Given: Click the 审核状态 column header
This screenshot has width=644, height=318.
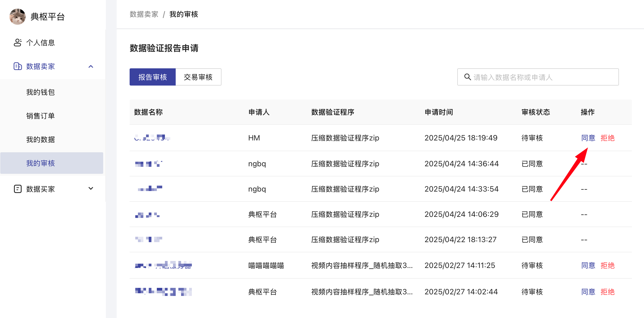Looking at the screenshot, I should (536, 112).
